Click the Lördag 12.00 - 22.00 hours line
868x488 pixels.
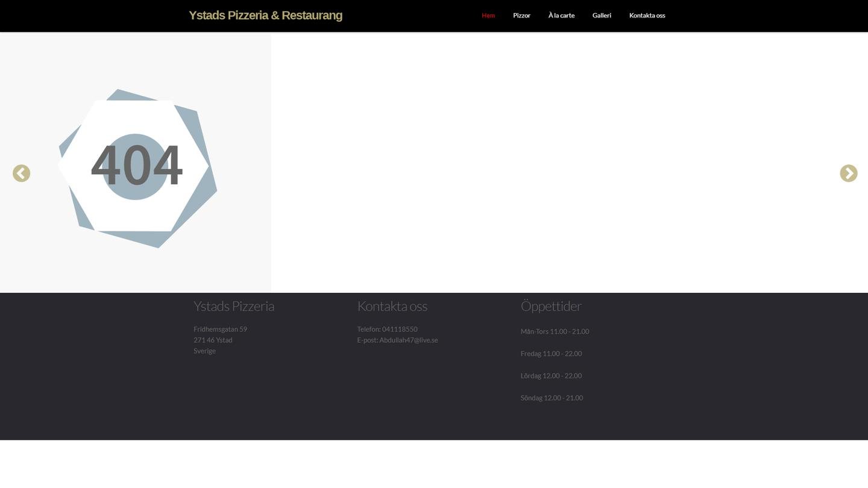pos(551,376)
